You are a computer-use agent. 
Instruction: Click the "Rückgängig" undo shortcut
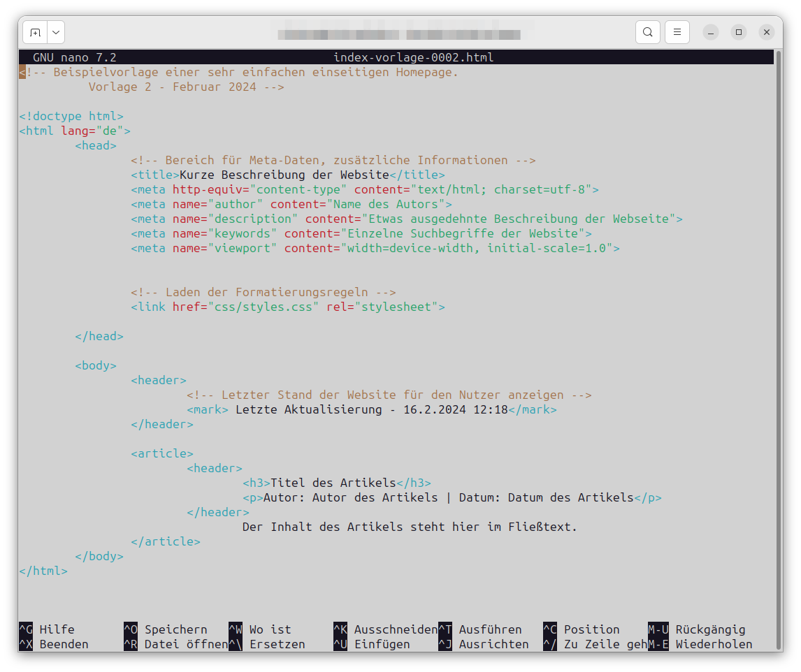pos(710,629)
